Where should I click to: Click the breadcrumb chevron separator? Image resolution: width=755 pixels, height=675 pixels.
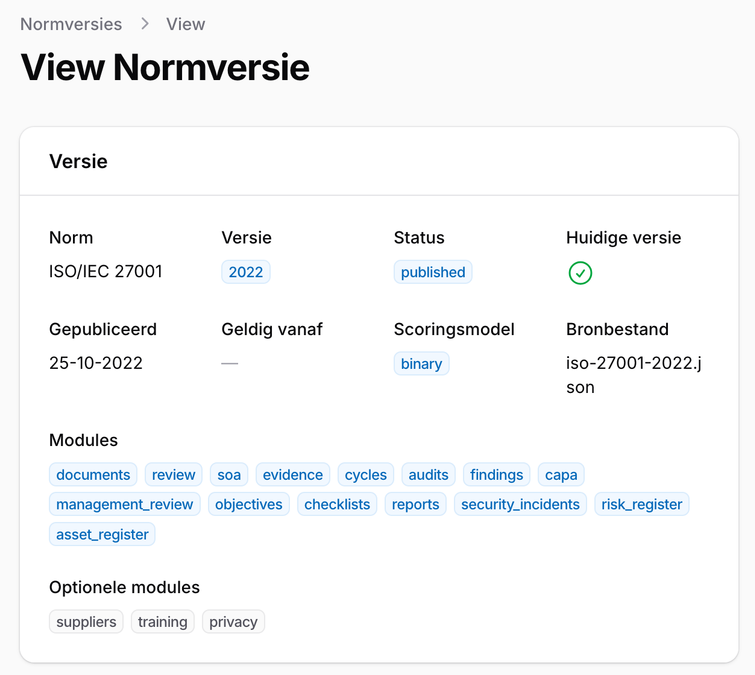coord(144,24)
